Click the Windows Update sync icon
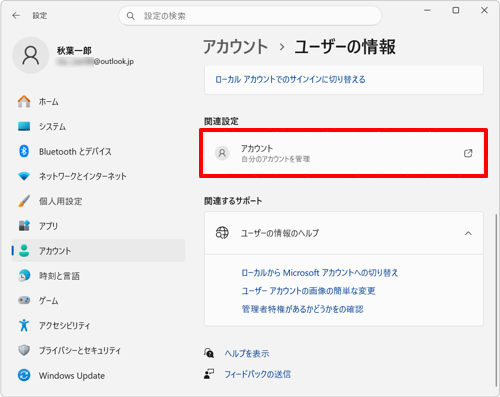 pos(24,375)
